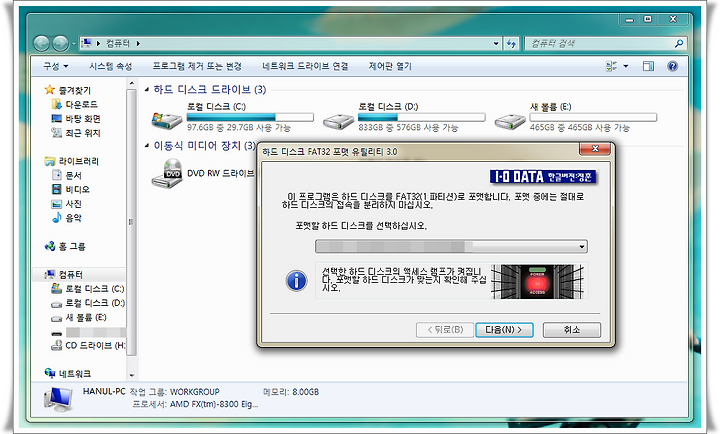Viewport: 720px width, 434px height.
Task: Click the blue info icon in dialog
Action: [297, 281]
